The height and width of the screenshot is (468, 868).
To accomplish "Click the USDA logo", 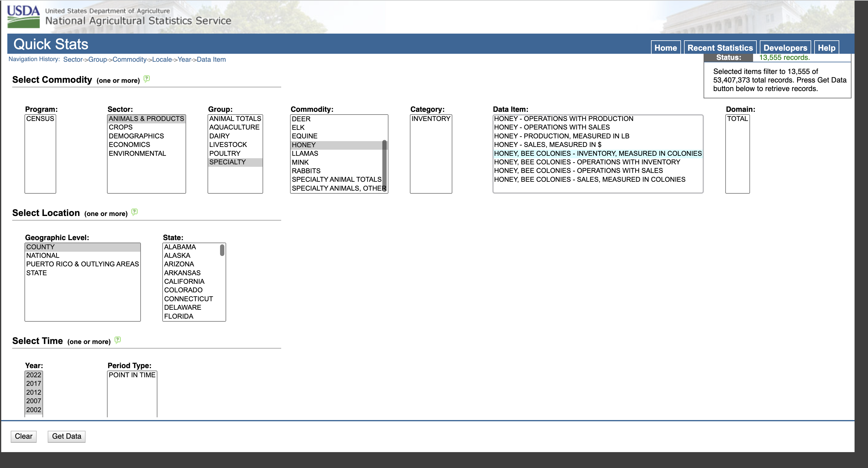I will click(x=24, y=16).
